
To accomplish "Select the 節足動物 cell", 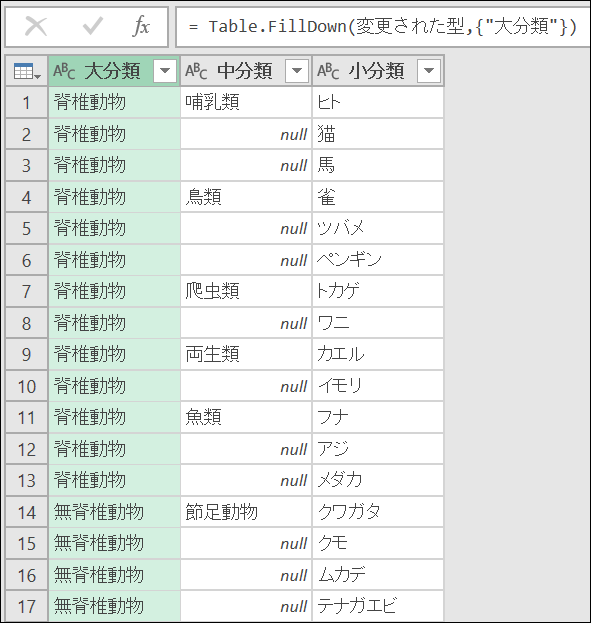I will point(246,512).
